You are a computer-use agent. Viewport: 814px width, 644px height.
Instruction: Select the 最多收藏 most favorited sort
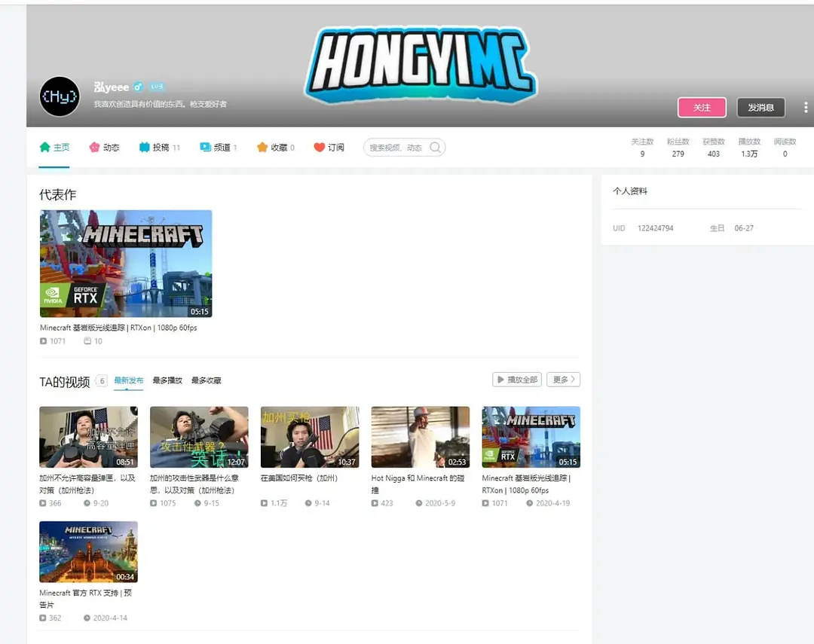click(x=206, y=380)
